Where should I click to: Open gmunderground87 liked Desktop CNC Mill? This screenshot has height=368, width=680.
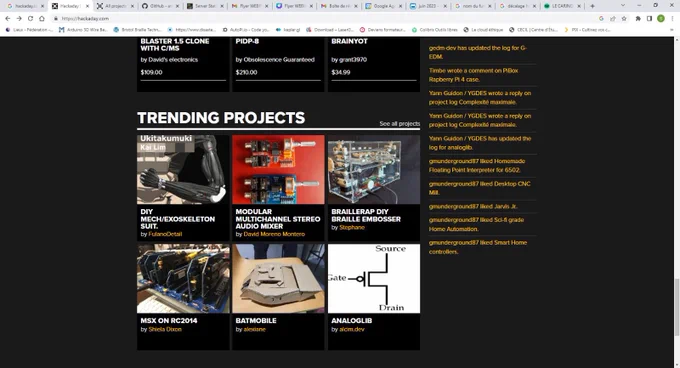coord(480,188)
